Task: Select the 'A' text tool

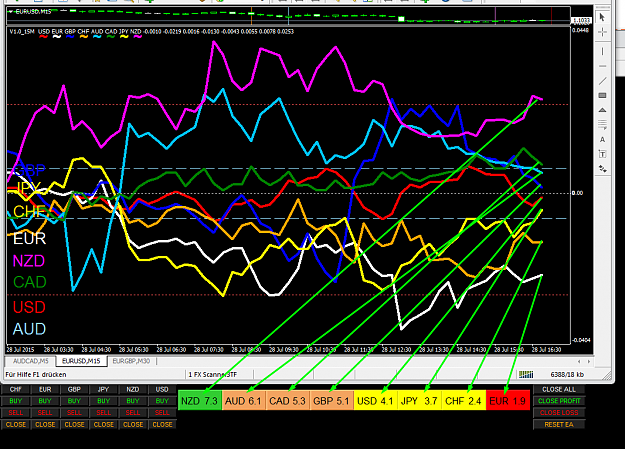Action: [x=602, y=140]
